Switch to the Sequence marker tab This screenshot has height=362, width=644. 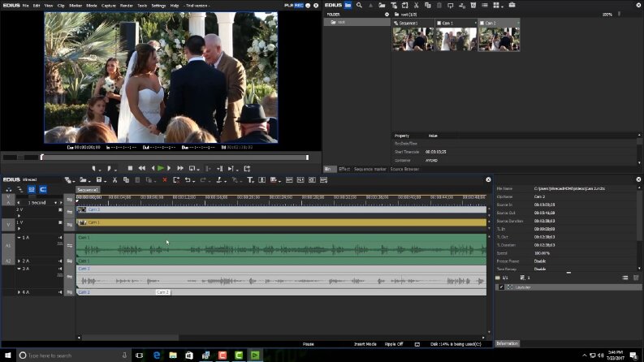coord(370,169)
